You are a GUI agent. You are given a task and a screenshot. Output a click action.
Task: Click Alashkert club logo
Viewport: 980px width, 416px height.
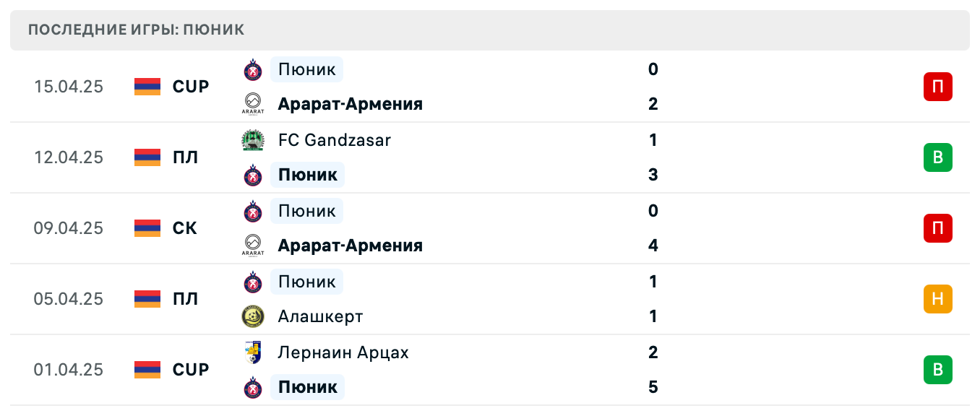tap(253, 316)
